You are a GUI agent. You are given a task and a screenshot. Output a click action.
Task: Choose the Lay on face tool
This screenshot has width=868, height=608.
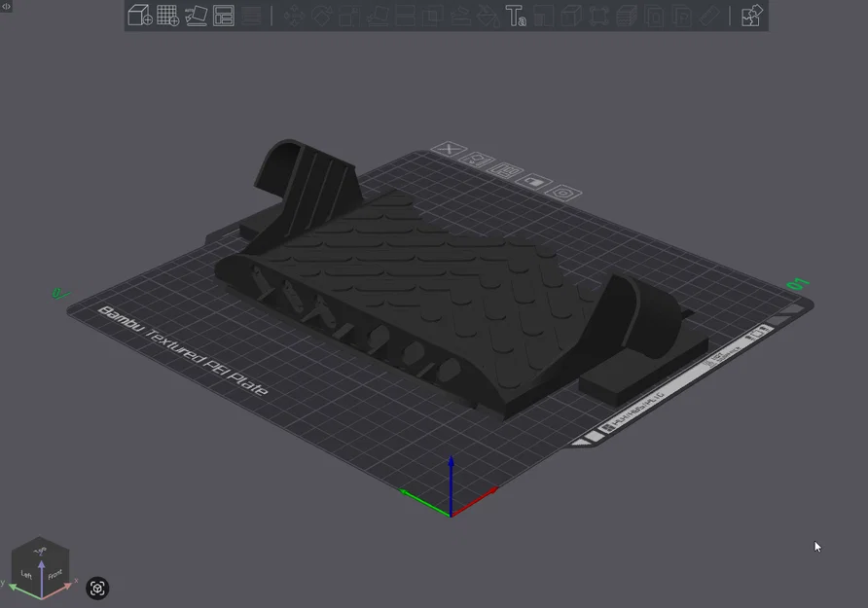click(378, 16)
